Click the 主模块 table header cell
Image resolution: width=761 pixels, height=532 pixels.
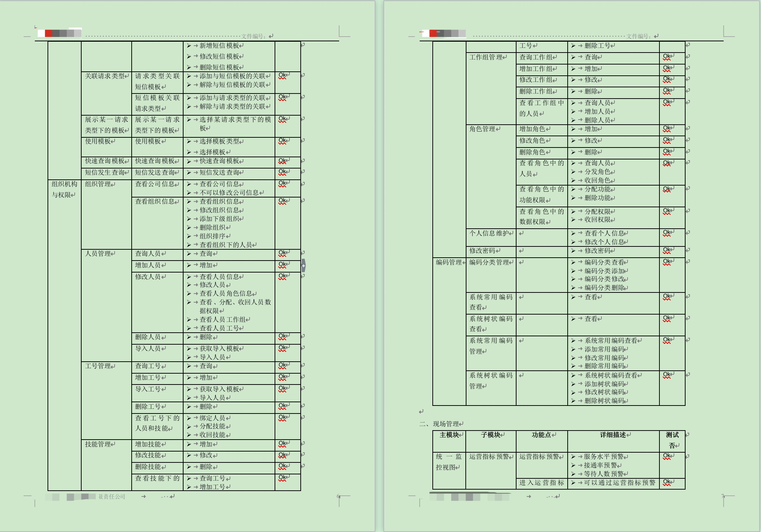(x=449, y=441)
